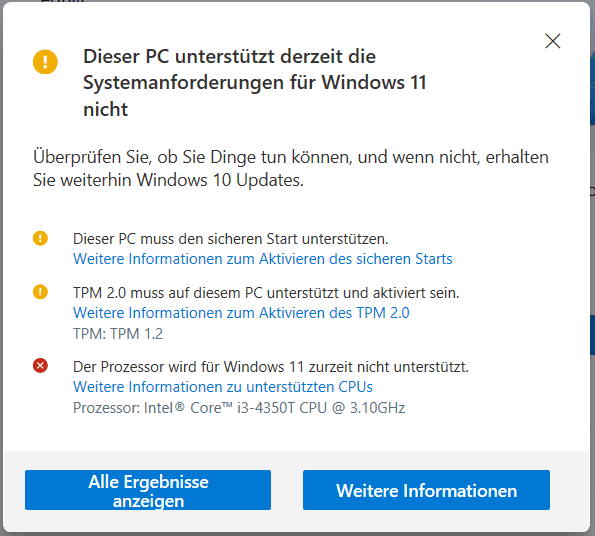Click the paragraph starting with 'Überprüfen Sie'
This screenshot has height=536, width=595.
[x=291, y=168]
